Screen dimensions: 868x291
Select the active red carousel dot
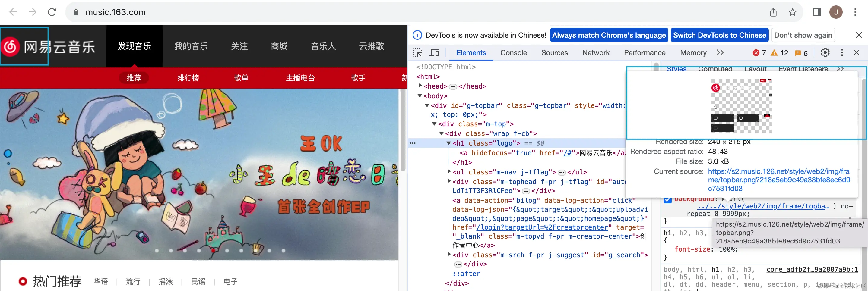[x=213, y=251]
